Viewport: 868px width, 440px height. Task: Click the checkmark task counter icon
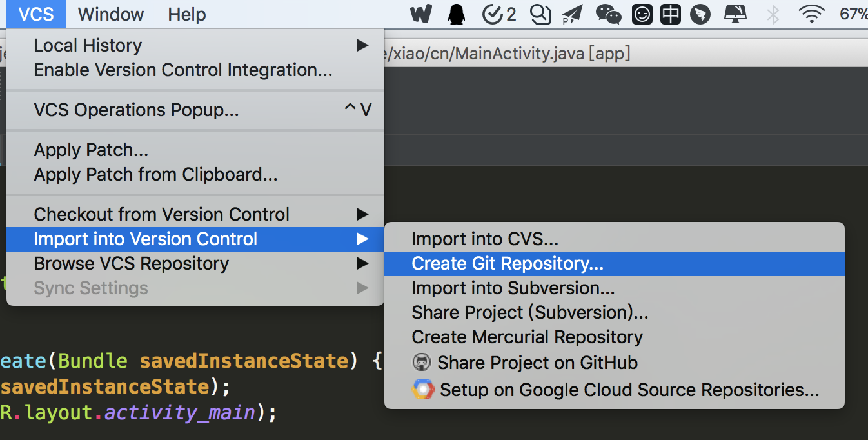click(x=499, y=14)
